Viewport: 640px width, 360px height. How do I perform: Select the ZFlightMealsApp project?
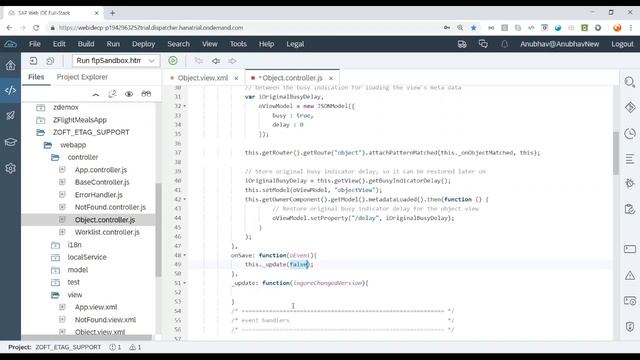click(x=80, y=120)
